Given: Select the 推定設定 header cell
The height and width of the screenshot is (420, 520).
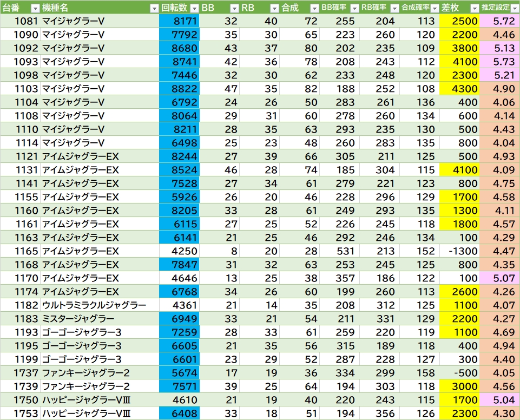Looking at the screenshot, I should click(x=499, y=8).
